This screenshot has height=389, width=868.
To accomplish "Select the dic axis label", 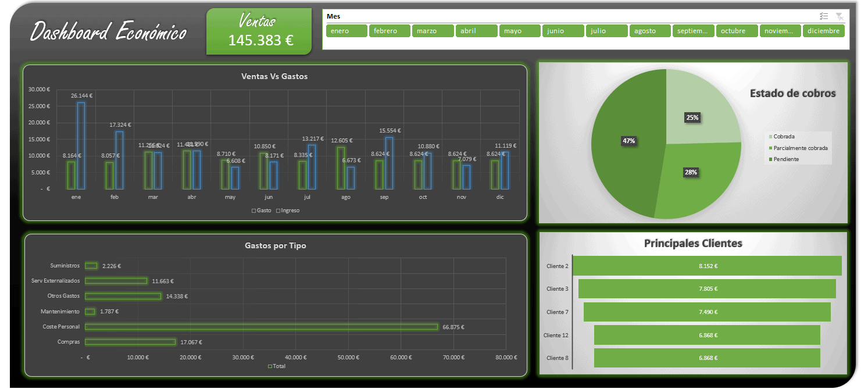I will 501,197.
